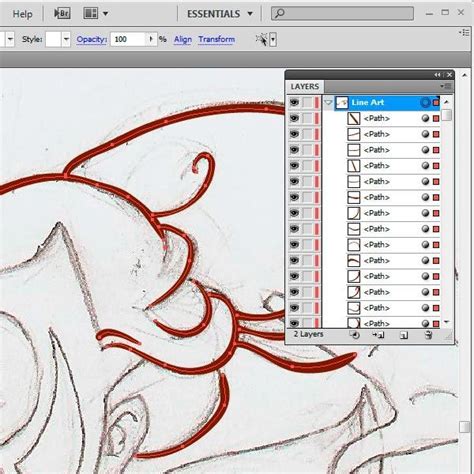Image resolution: width=474 pixels, height=474 pixels.
Task: Click the target circle of Line Art layer
Action: [425, 102]
